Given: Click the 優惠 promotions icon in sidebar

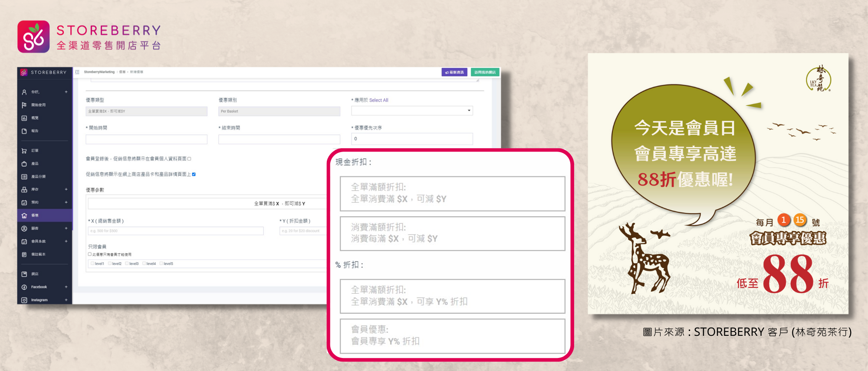Looking at the screenshot, I should (24, 215).
